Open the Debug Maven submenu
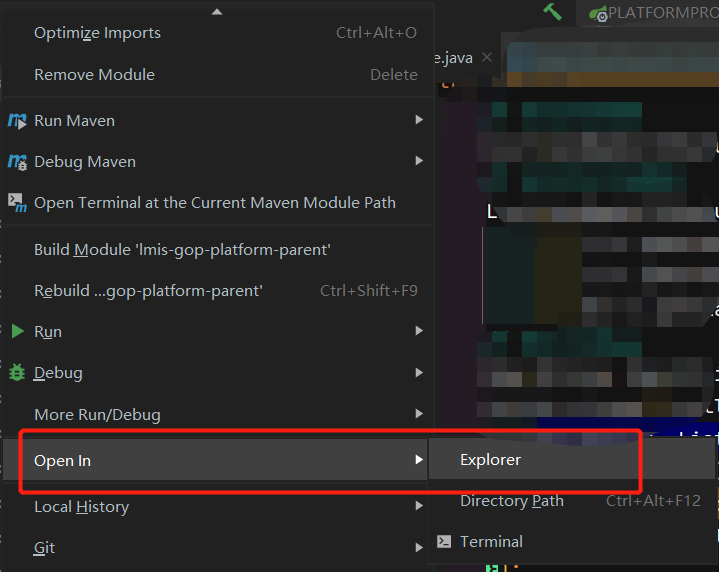This screenshot has width=719, height=572. click(x=217, y=161)
